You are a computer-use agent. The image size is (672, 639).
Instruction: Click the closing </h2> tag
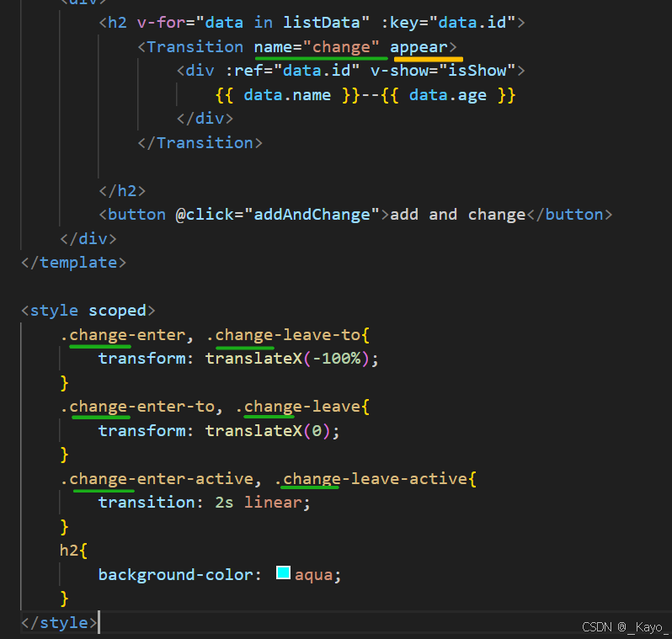click(123, 191)
